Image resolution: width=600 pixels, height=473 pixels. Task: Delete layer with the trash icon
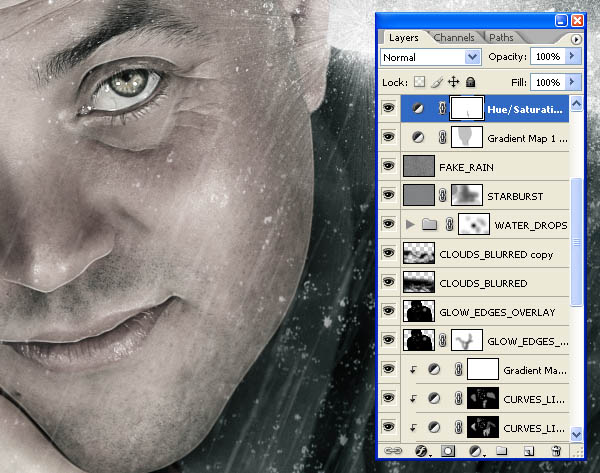point(556,451)
